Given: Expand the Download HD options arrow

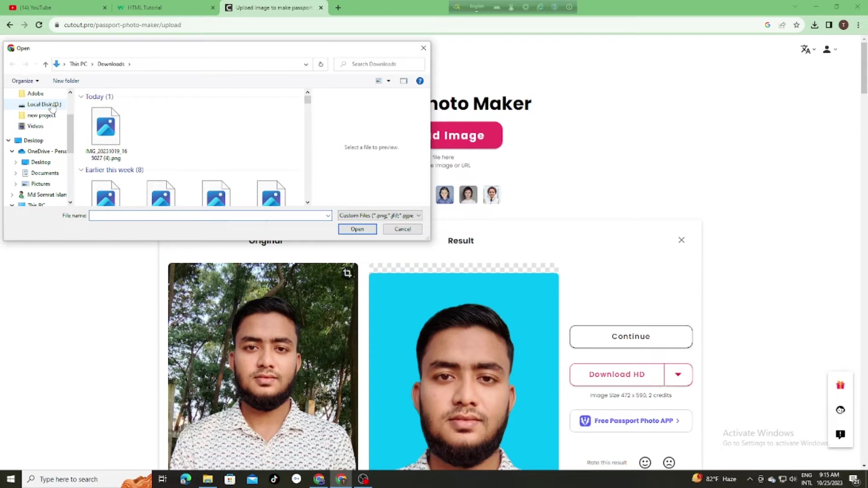Looking at the screenshot, I should click(x=678, y=374).
